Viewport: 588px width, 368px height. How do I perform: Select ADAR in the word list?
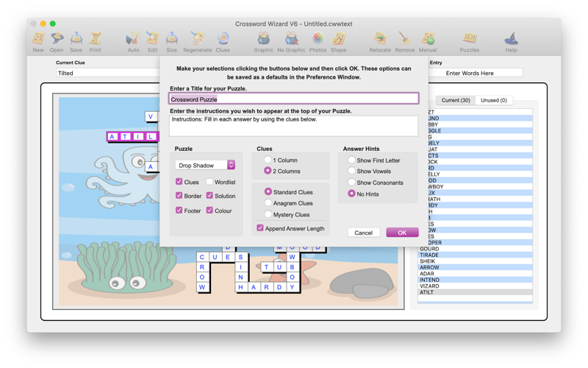point(475,273)
